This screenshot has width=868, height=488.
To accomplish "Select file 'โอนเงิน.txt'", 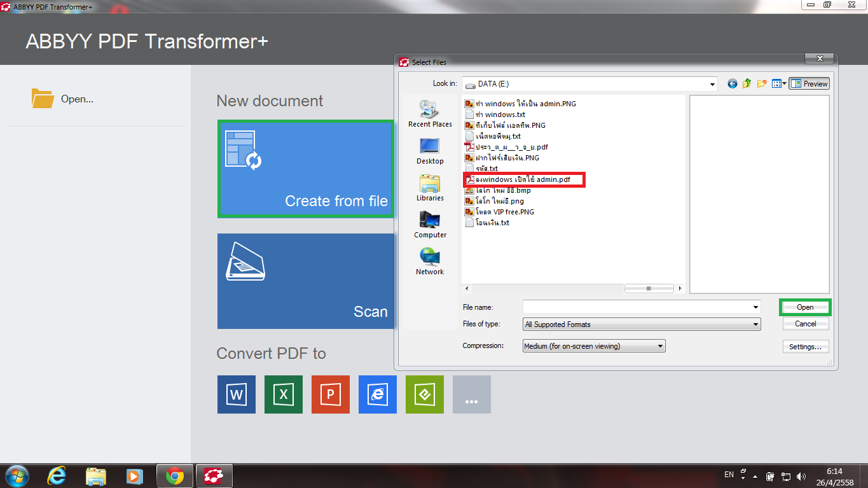I will pyautogui.click(x=487, y=223).
